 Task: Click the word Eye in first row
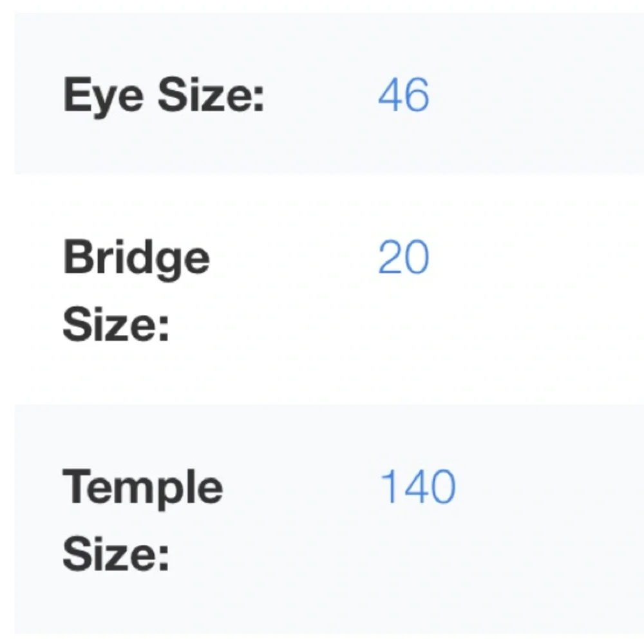[x=103, y=96]
